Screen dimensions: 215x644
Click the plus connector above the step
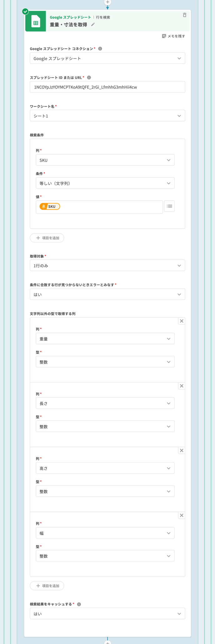(107, 2)
